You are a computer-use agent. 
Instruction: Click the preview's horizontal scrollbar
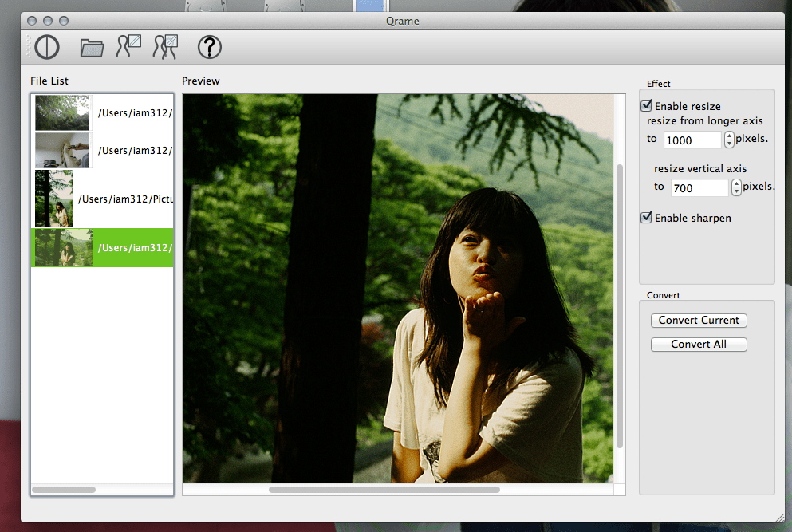coord(384,490)
